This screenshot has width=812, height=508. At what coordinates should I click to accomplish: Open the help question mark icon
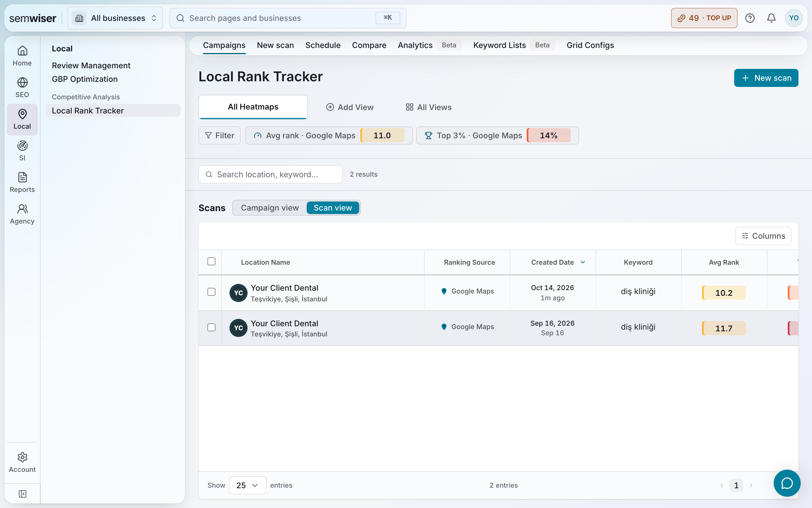point(750,18)
